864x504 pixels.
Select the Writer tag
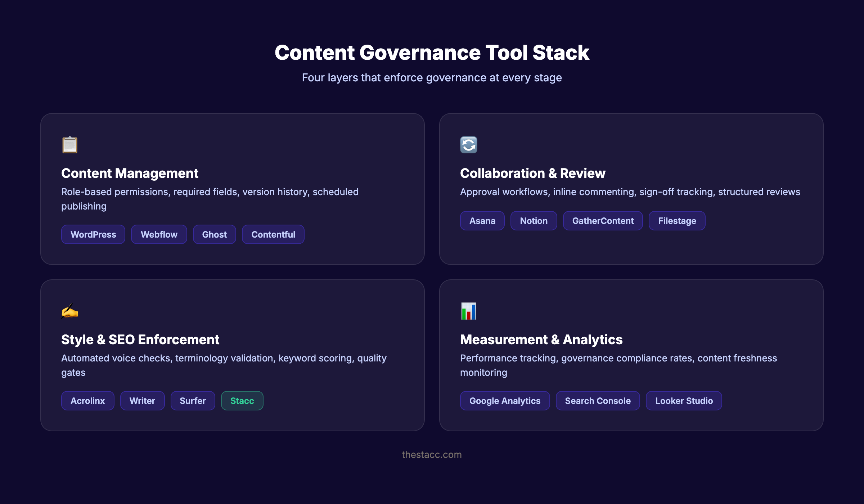click(142, 401)
